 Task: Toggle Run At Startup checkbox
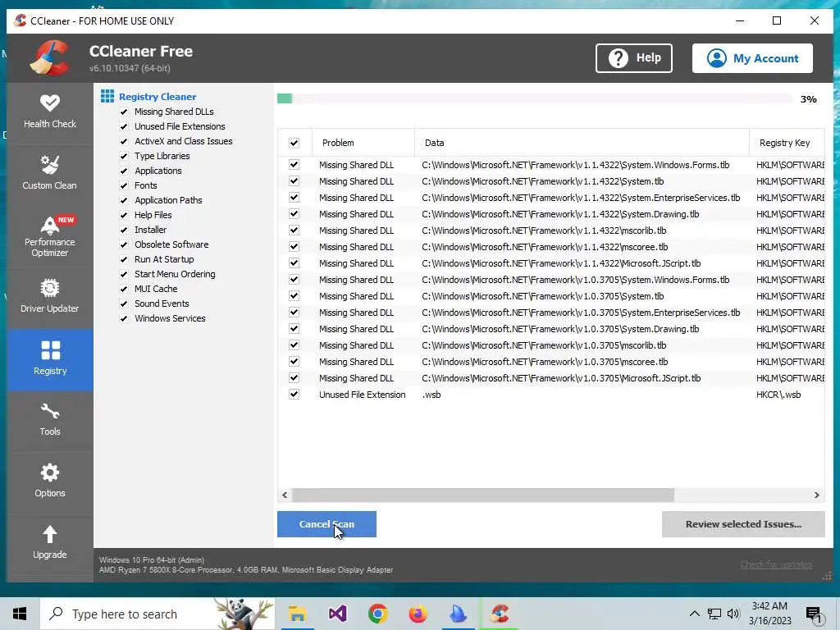point(124,259)
